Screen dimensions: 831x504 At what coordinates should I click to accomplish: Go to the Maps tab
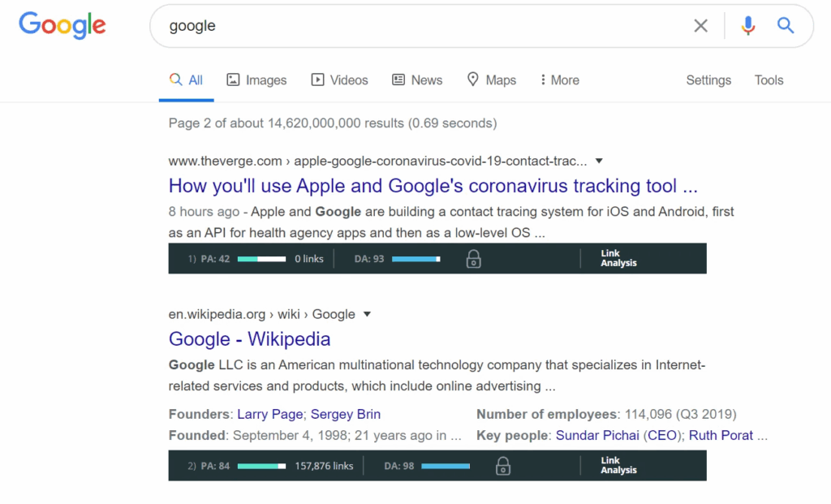pos(491,80)
